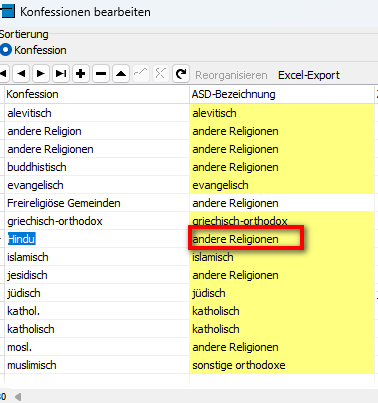The height and width of the screenshot is (403, 378).
Task: Add a new Konfession with plus icon
Action: 81,74
